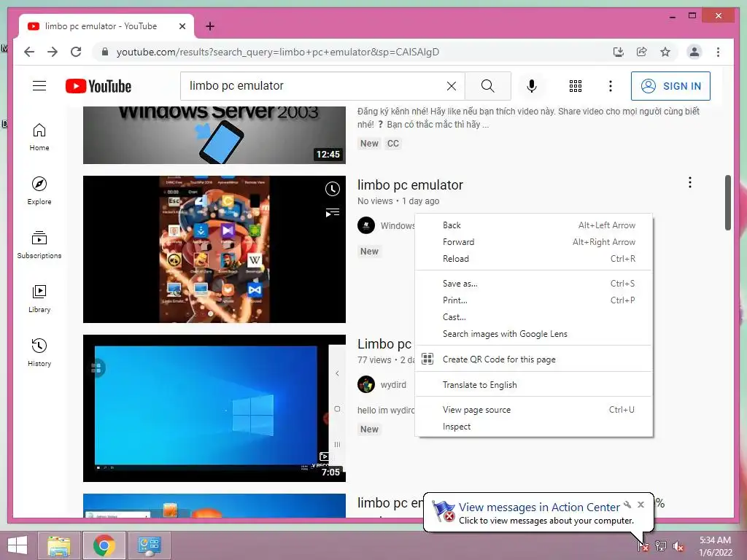
Task: Bookmark this page with the star icon
Action: click(x=665, y=52)
